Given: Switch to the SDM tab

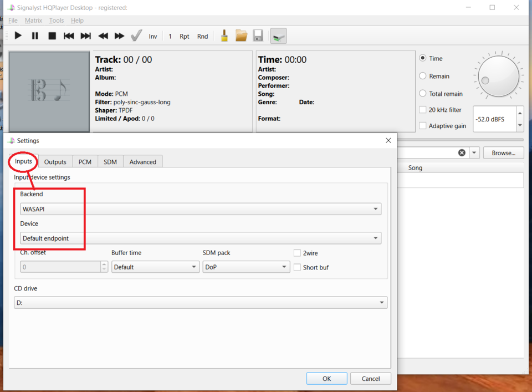Looking at the screenshot, I should [110, 162].
